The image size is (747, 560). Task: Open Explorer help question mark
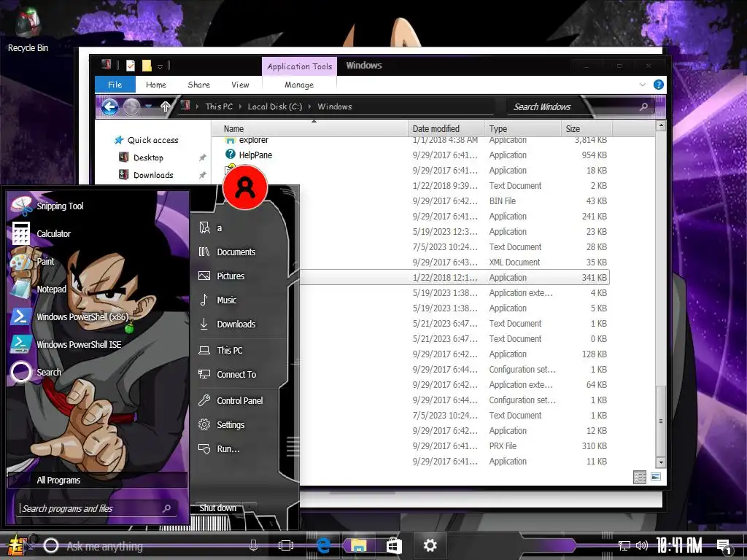point(659,85)
